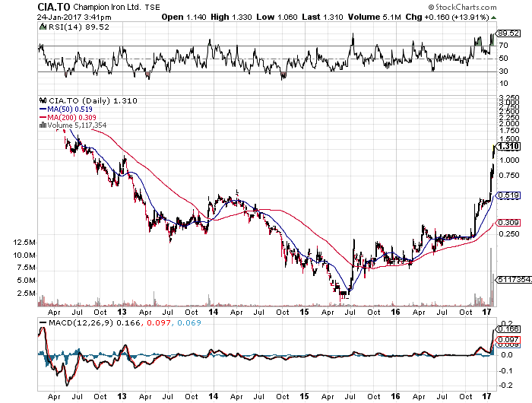Click the 16 year marker on price axis

point(396,312)
